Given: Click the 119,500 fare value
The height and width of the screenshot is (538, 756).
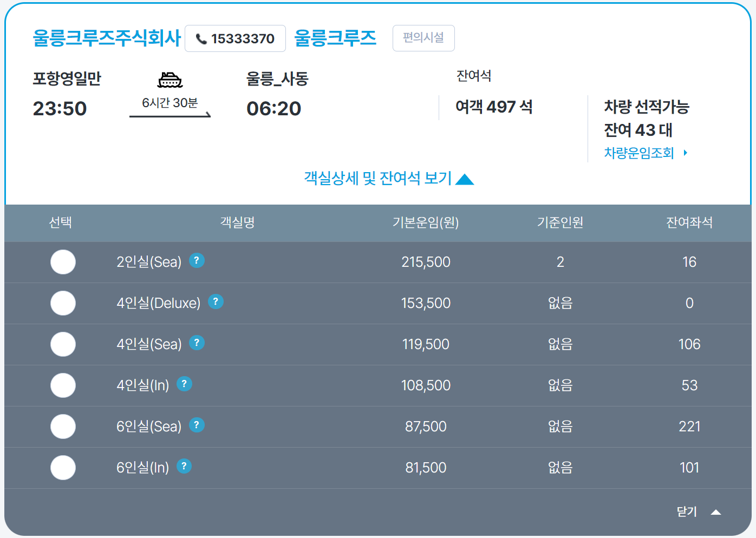Looking at the screenshot, I should [426, 344].
